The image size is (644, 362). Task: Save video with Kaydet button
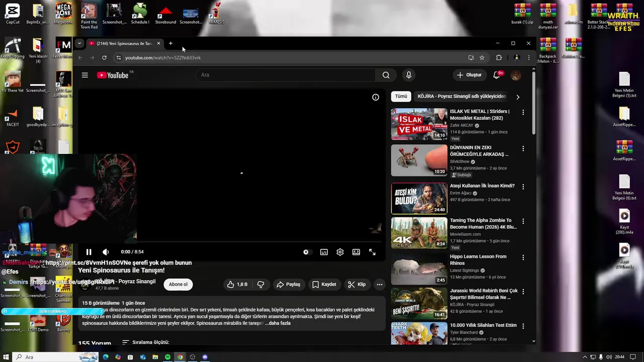[324, 284]
